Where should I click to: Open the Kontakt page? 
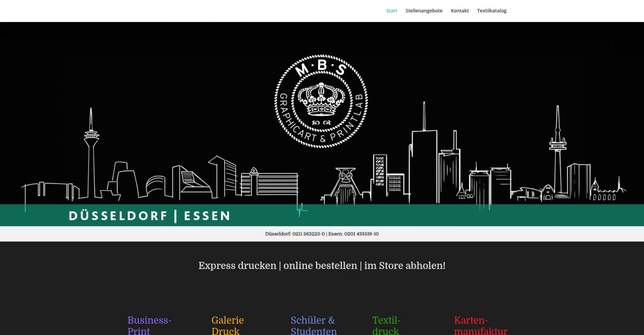460,11
